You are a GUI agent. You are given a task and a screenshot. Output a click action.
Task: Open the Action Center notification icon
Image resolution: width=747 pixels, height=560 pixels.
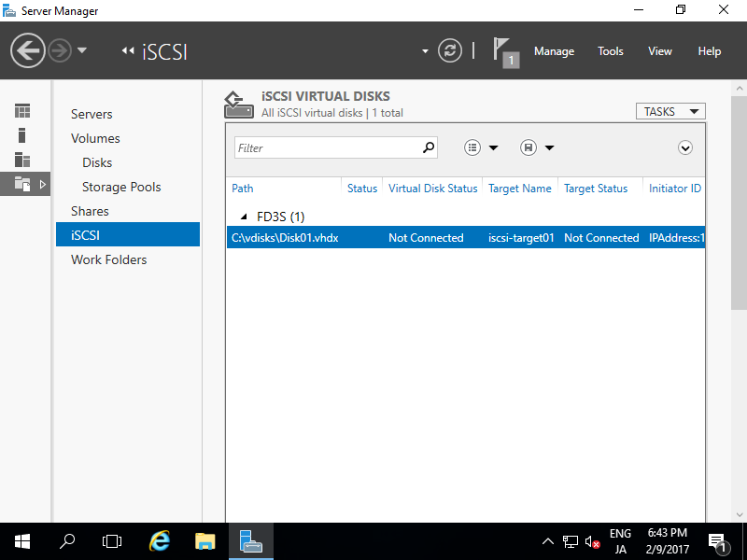point(717,542)
